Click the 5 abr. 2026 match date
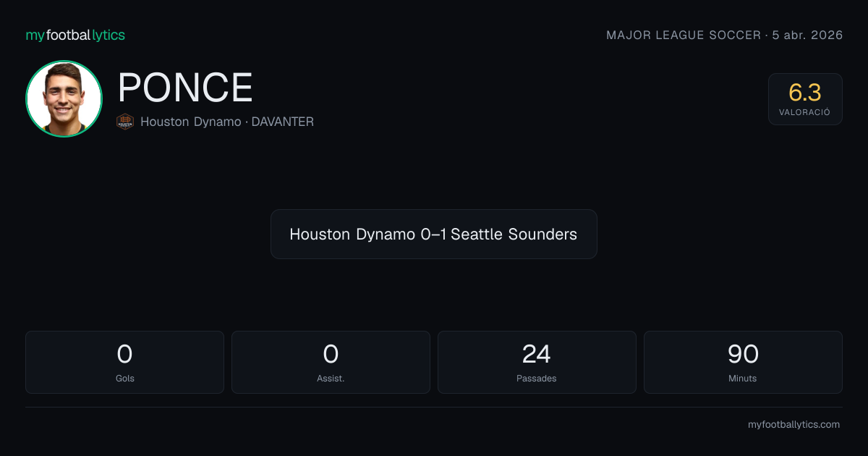Image resolution: width=868 pixels, height=456 pixels. click(807, 35)
